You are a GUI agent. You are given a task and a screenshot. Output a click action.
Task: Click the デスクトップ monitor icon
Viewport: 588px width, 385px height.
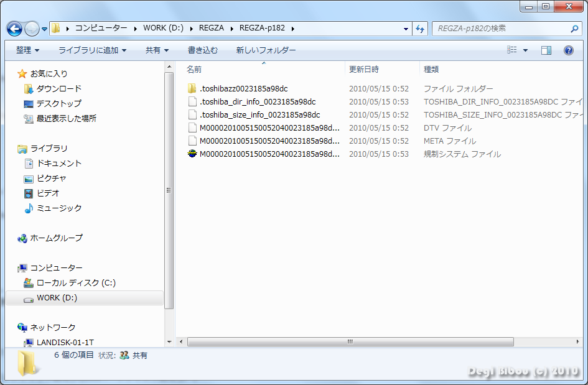tap(29, 104)
